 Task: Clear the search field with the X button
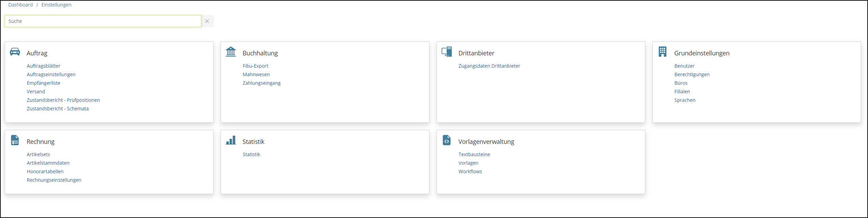click(x=207, y=21)
